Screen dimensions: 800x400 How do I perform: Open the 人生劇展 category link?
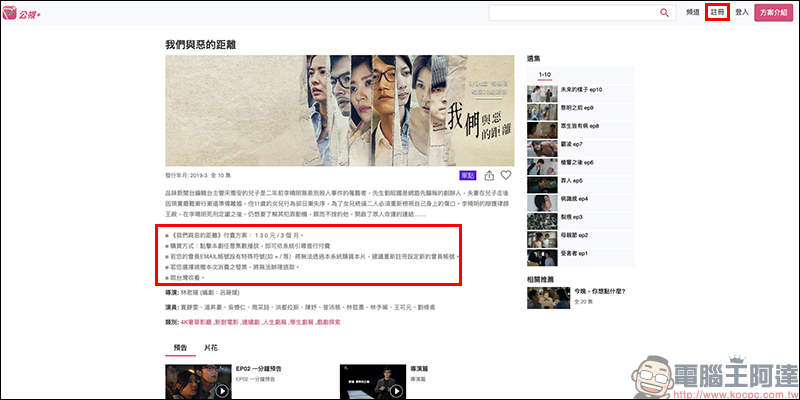(x=274, y=322)
